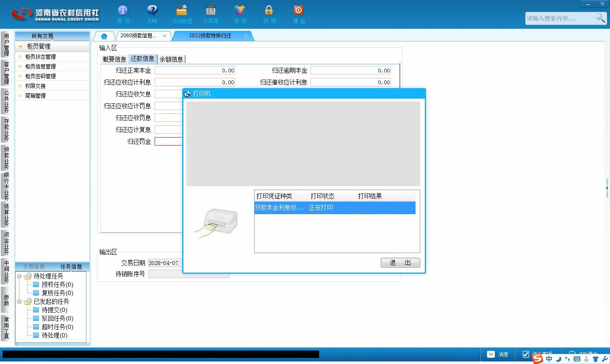
Task: Click the 授权任务(0) folder icon
Action: [x=36, y=284]
